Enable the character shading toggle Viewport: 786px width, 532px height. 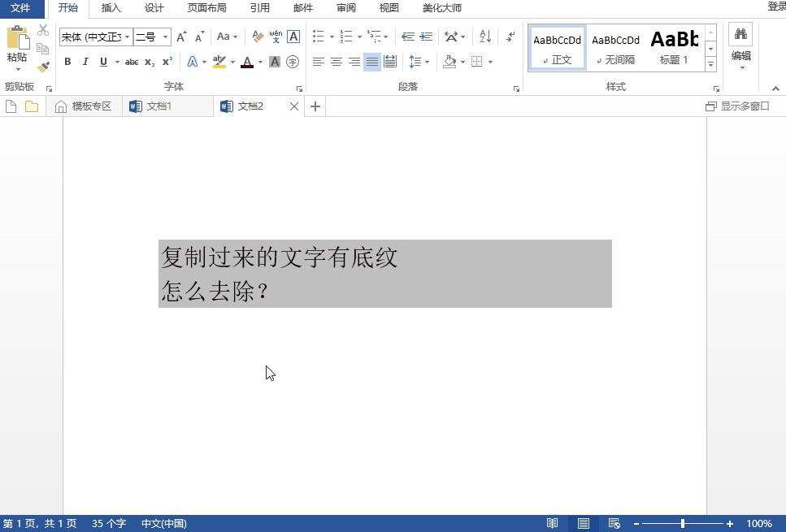[276, 62]
